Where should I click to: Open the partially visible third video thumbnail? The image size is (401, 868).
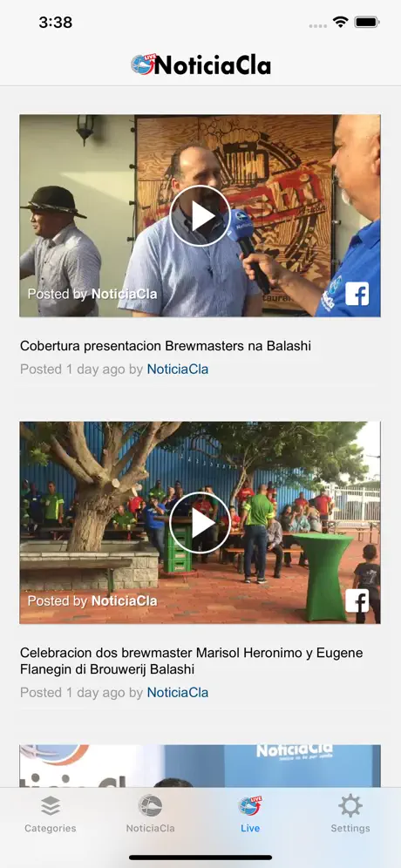coord(200,766)
